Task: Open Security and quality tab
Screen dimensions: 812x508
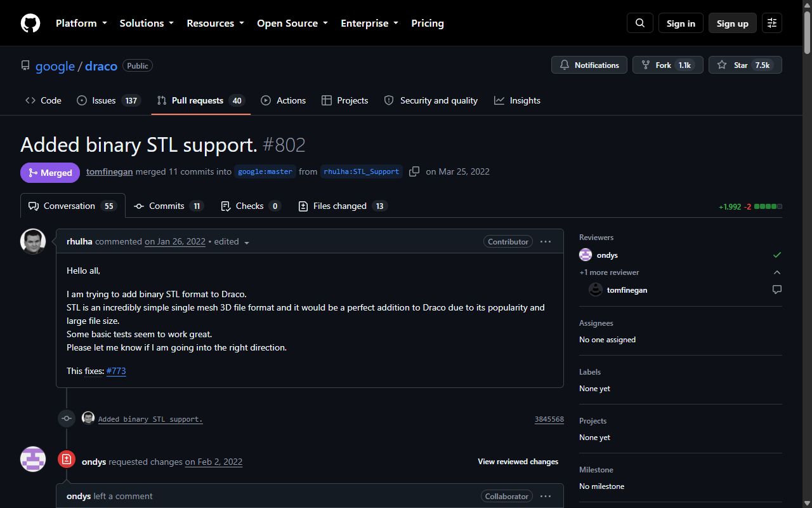Action: 431,100
